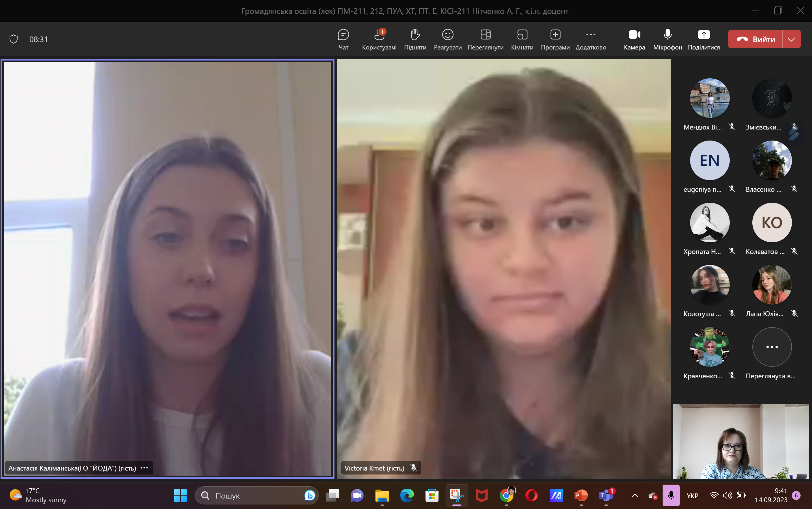
Task: Open the Chat panel
Action: (343, 39)
